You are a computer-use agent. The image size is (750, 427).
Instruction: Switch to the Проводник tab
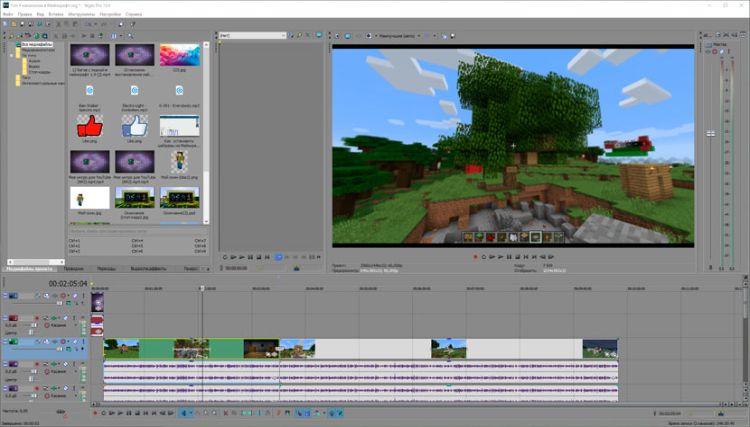[x=74, y=269]
